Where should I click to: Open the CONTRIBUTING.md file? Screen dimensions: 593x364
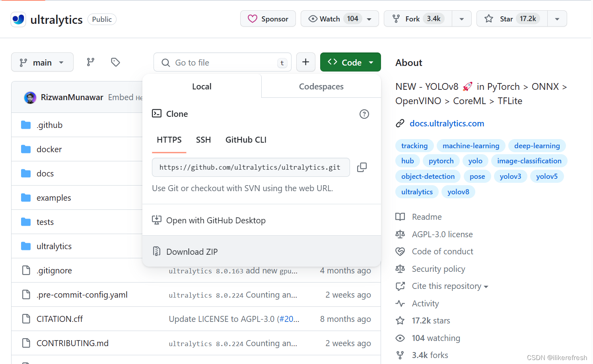(x=73, y=343)
